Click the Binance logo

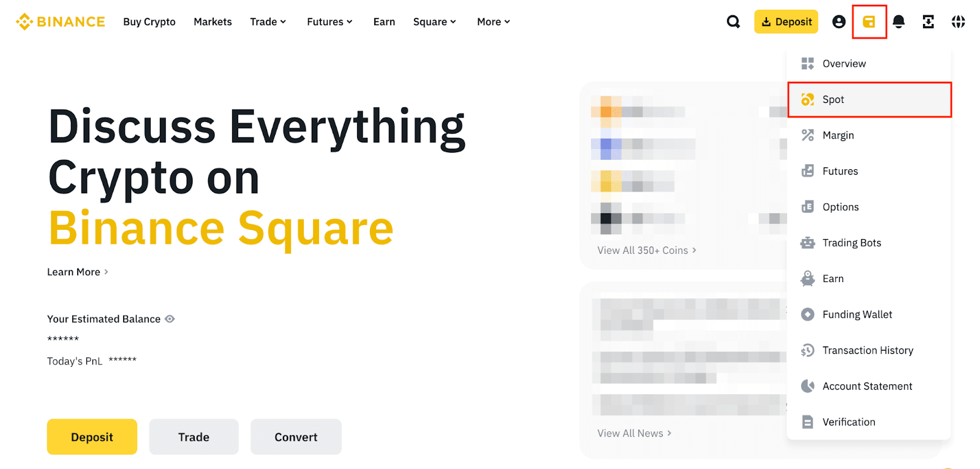point(61,22)
